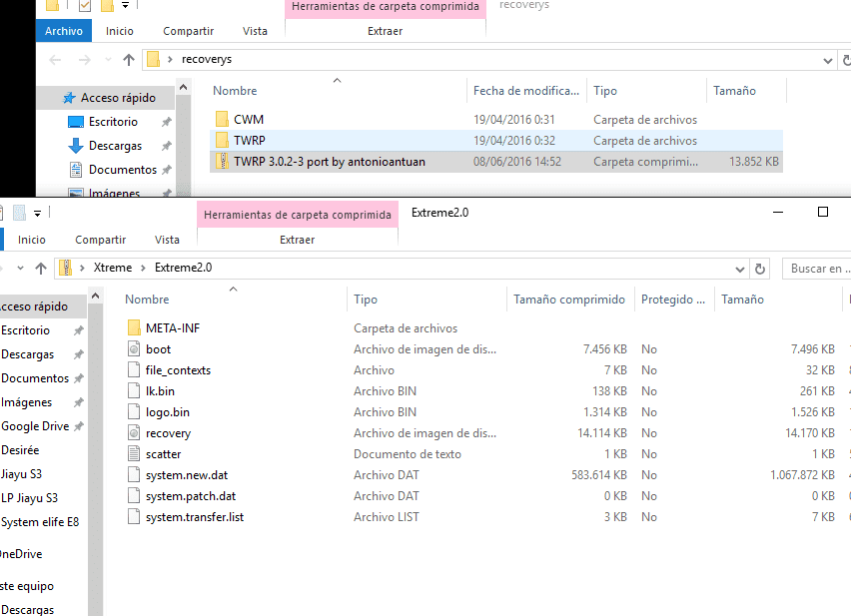Go up one level in recoverys window

point(129,60)
